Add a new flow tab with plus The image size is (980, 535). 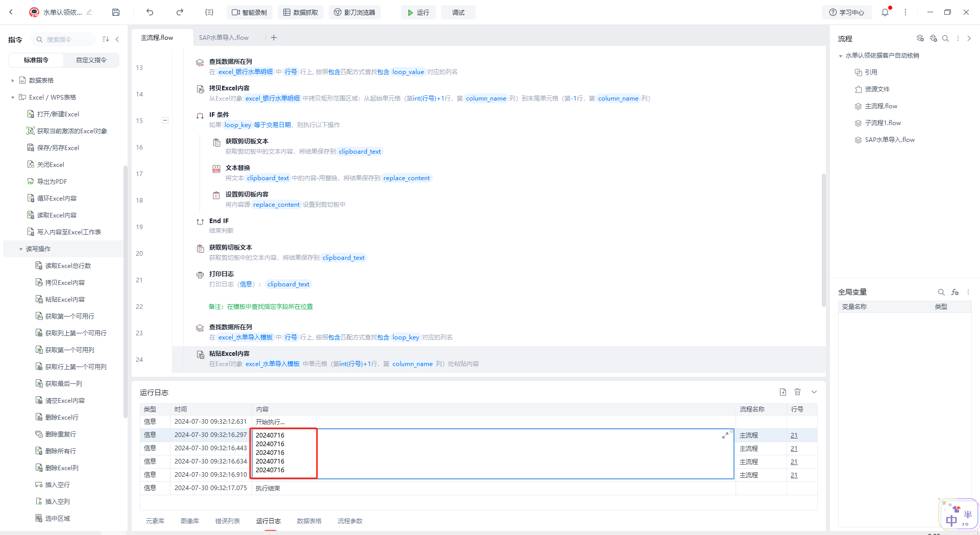pyautogui.click(x=274, y=37)
